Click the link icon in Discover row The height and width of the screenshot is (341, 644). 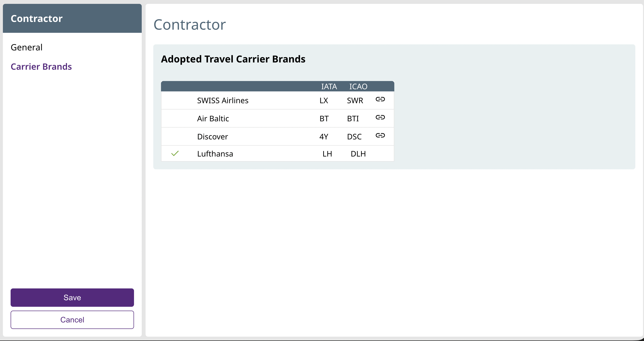click(380, 135)
